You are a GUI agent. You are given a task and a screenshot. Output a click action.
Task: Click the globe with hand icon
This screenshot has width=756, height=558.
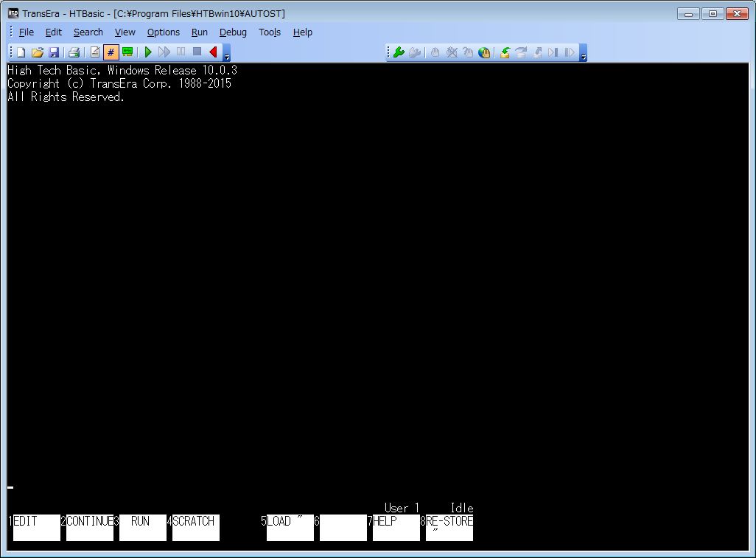484,52
